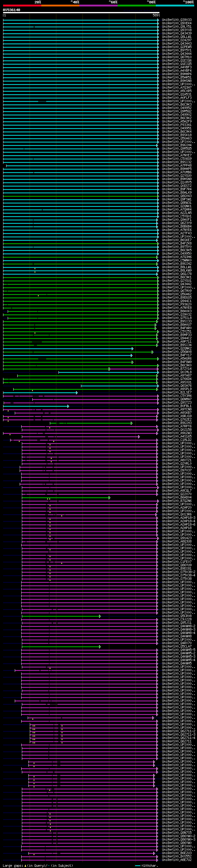
Task: Click the green alignment bar for UniRef100_Q8GV43
Action: [x=81, y=196]
